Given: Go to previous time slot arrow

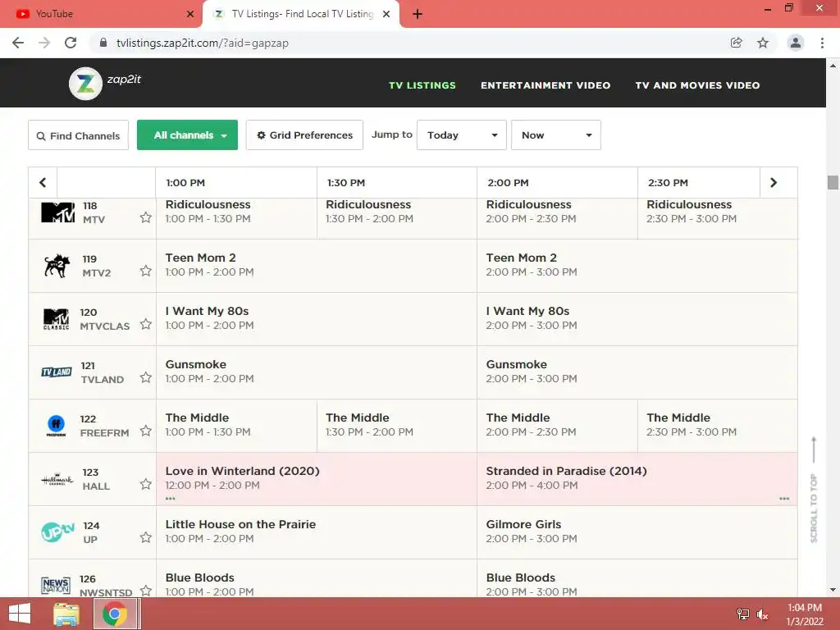Looking at the screenshot, I should [x=43, y=183].
